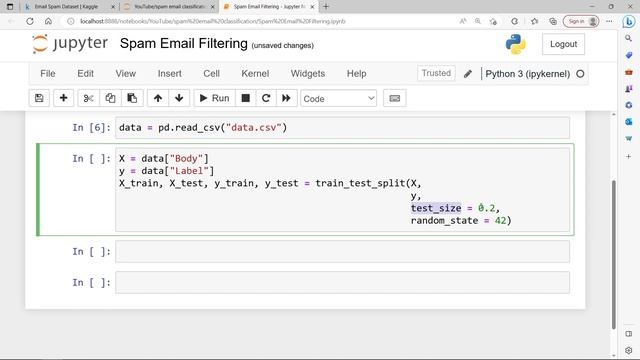Switch to the Email Spam Dataset Kaggle tab
This screenshot has width=640, height=360.
[x=69, y=7]
